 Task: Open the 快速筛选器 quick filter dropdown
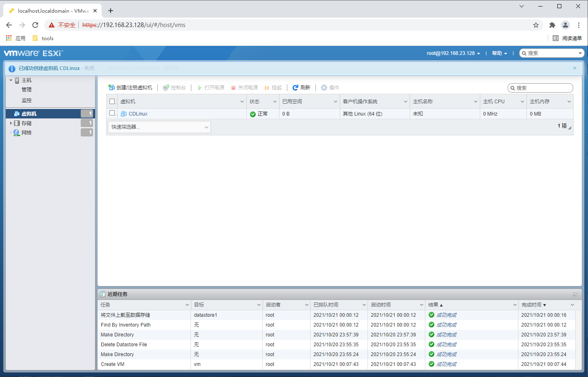click(159, 127)
